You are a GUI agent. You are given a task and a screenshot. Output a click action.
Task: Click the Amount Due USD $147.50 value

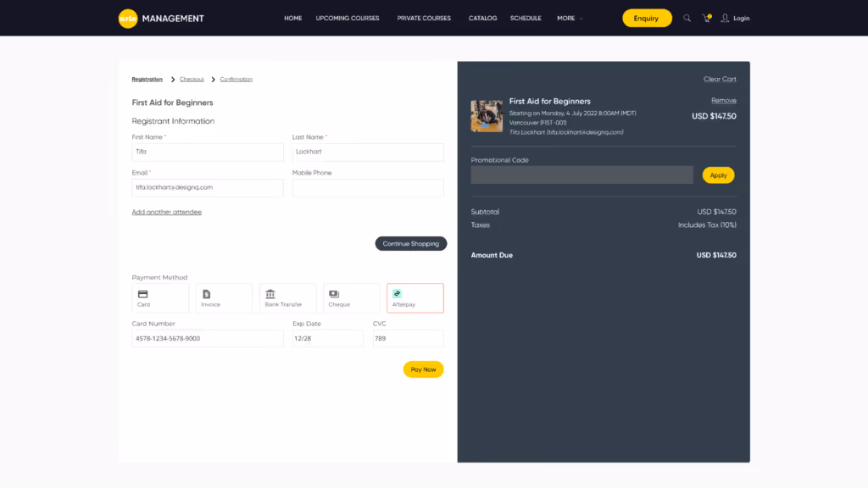tap(715, 255)
